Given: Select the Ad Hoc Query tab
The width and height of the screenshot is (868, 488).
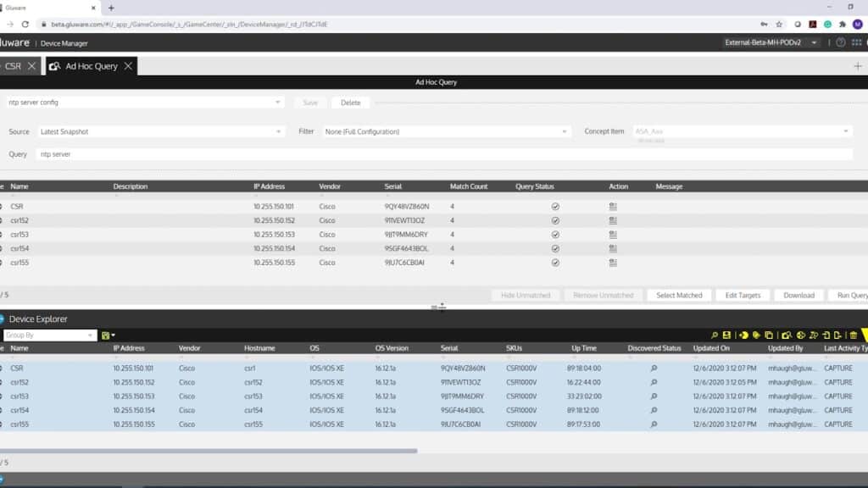Looking at the screenshot, I should [93, 65].
